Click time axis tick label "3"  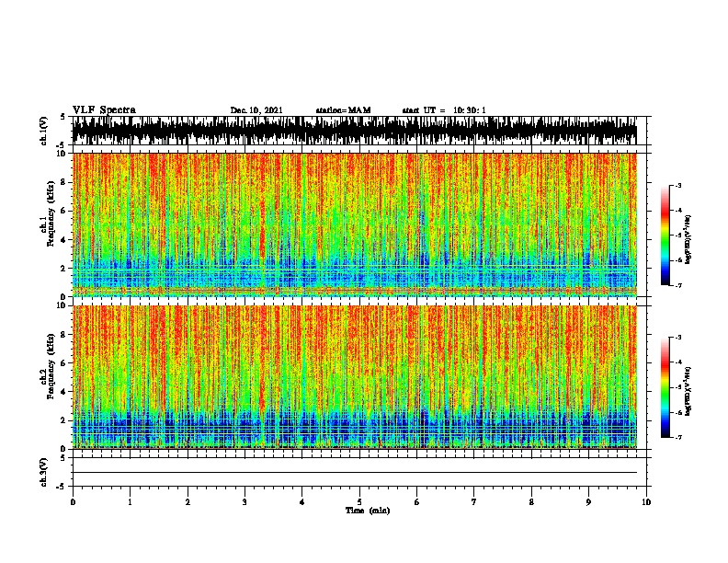[x=245, y=502]
